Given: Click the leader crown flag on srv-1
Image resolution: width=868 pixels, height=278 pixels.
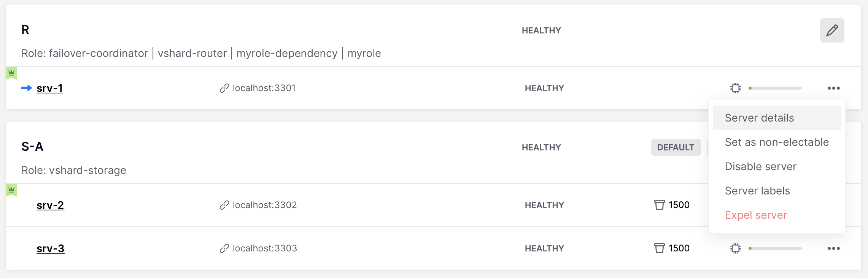Looking at the screenshot, I should point(11,73).
